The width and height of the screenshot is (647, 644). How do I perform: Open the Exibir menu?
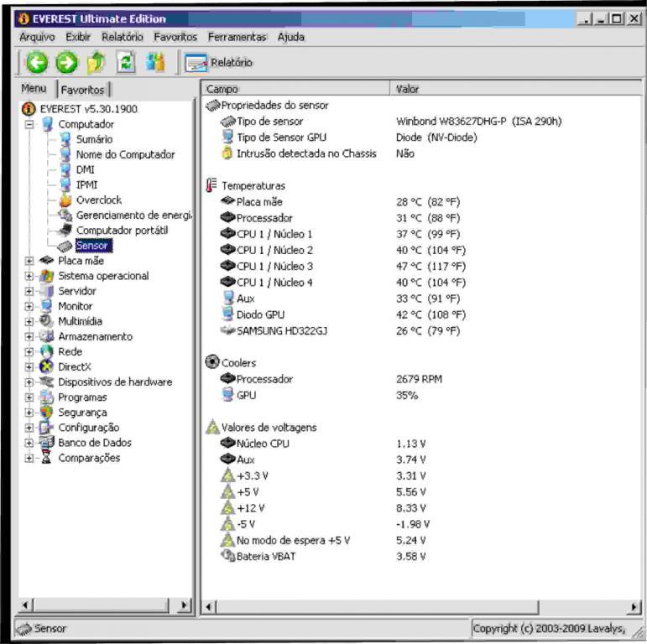click(78, 37)
